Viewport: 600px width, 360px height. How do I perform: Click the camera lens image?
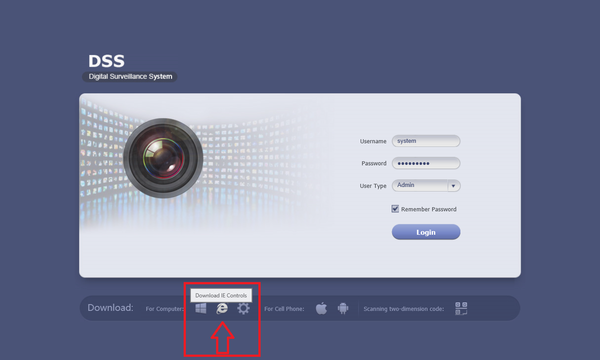(x=163, y=158)
